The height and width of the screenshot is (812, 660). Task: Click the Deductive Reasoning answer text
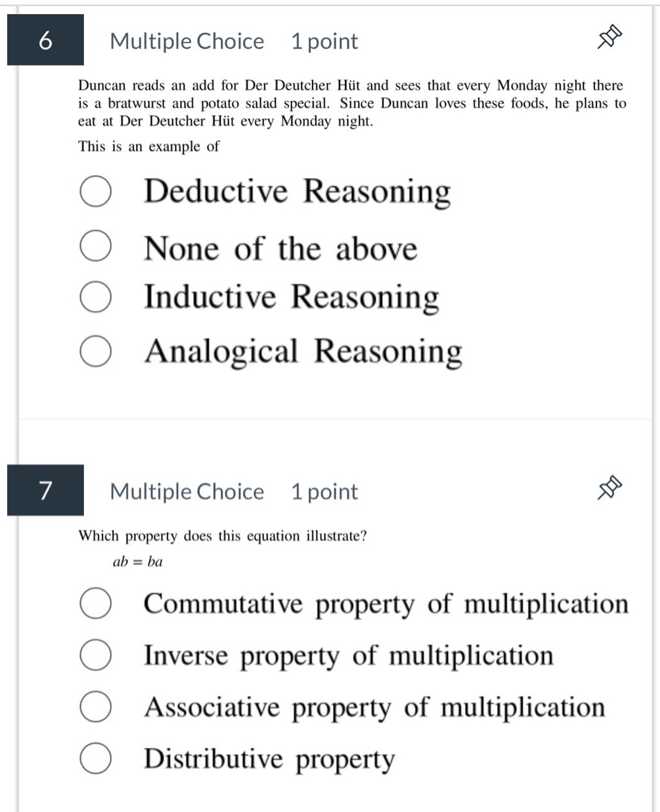click(x=297, y=192)
